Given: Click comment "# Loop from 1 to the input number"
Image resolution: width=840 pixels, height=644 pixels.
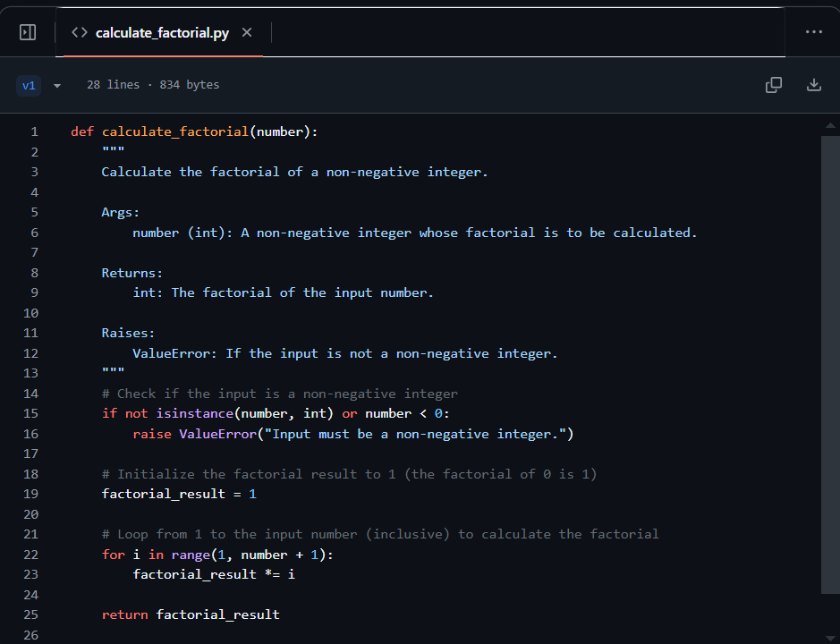Looking at the screenshot, I should coord(380,534).
